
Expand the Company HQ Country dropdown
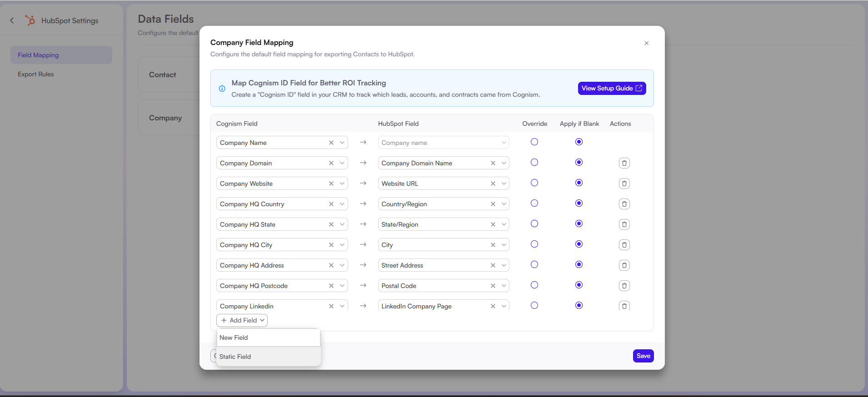pyautogui.click(x=342, y=204)
